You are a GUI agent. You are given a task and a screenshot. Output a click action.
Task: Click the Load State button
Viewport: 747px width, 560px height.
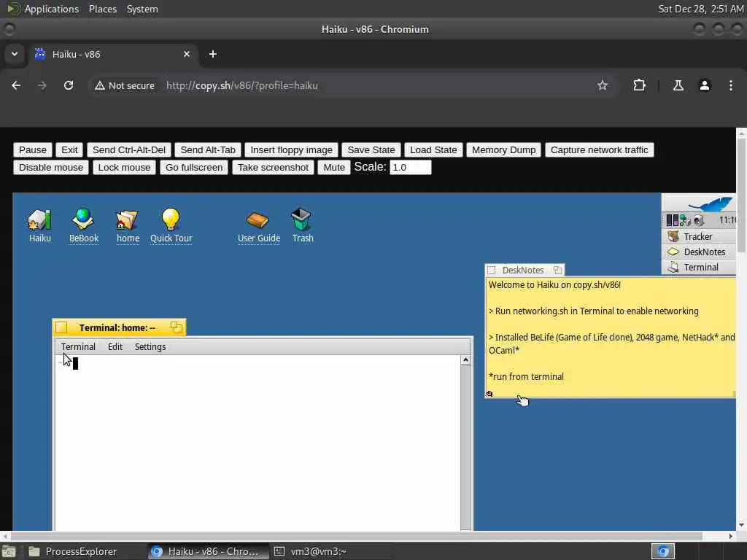click(x=433, y=150)
